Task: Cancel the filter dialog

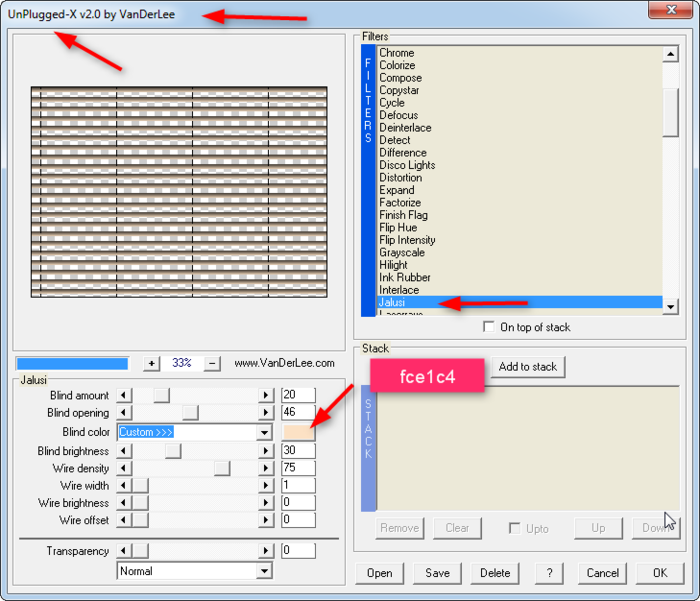Action: pos(602,573)
